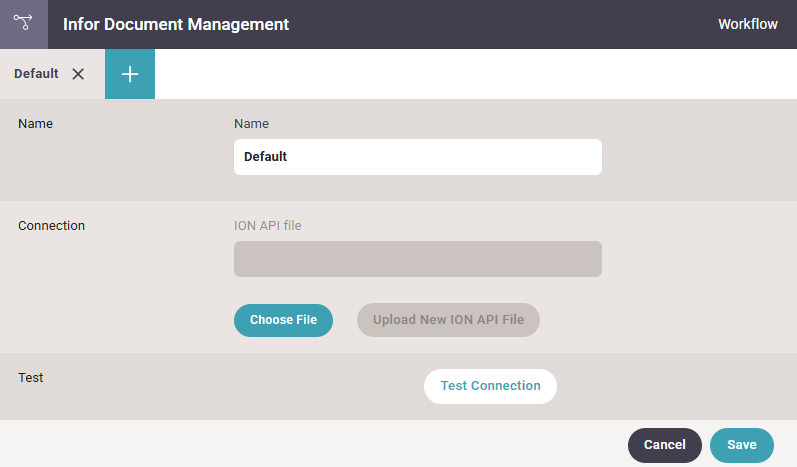Click the empty footer area left of Cancel
797x467 pixels.
tap(314, 444)
